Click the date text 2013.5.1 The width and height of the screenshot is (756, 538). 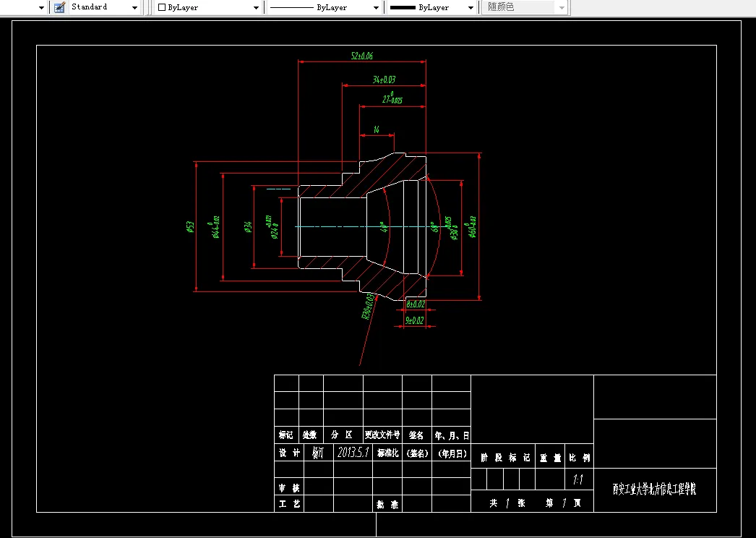pos(353,452)
